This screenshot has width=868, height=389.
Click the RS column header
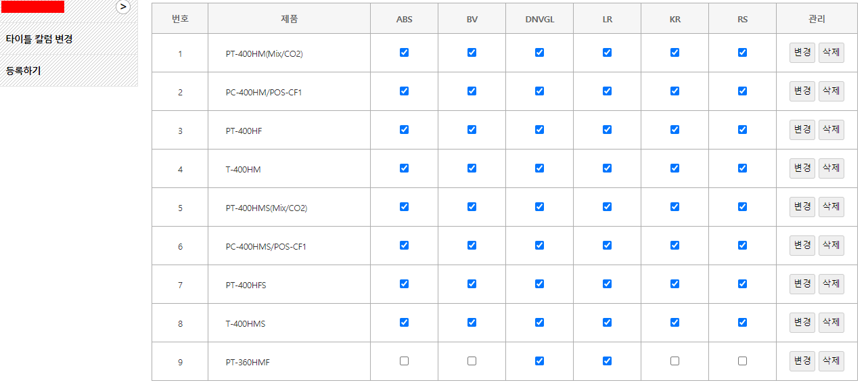[x=742, y=19]
